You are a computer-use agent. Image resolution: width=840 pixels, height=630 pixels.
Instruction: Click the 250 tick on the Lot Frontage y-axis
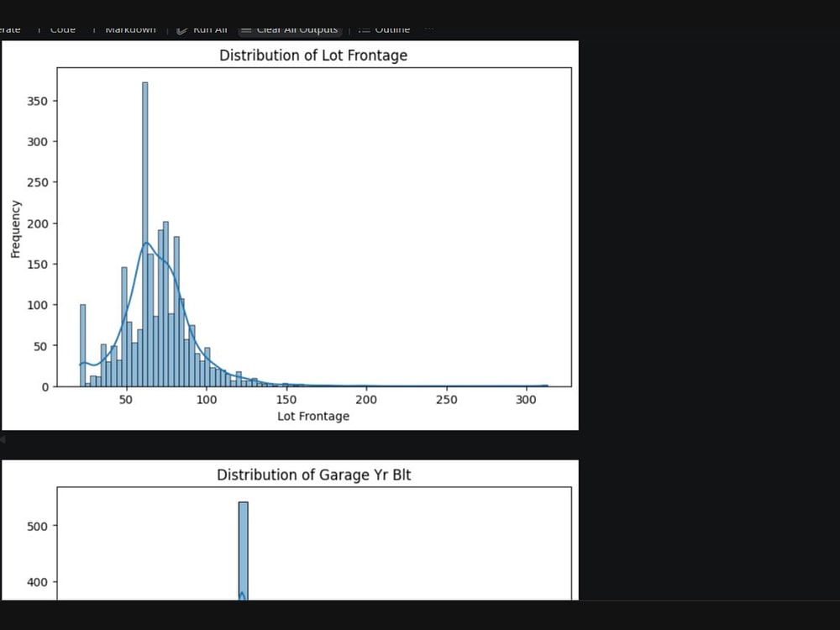click(x=38, y=182)
